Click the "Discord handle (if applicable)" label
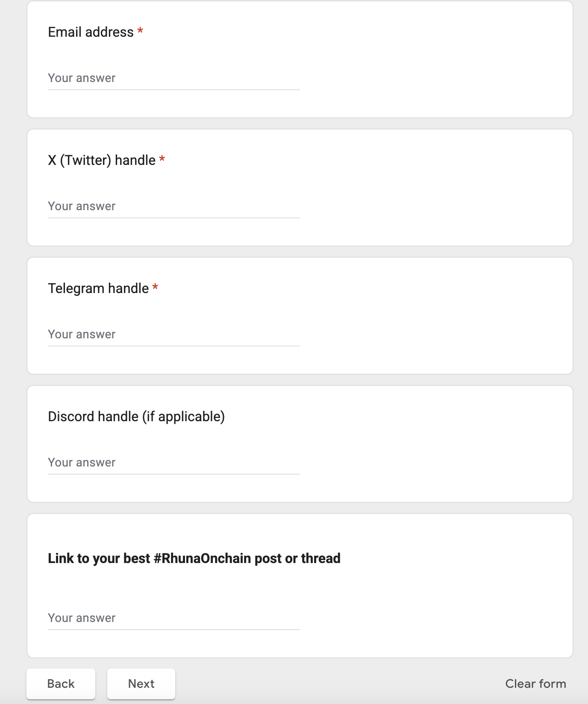This screenshot has height=704, width=588. [x=136, y=417]
